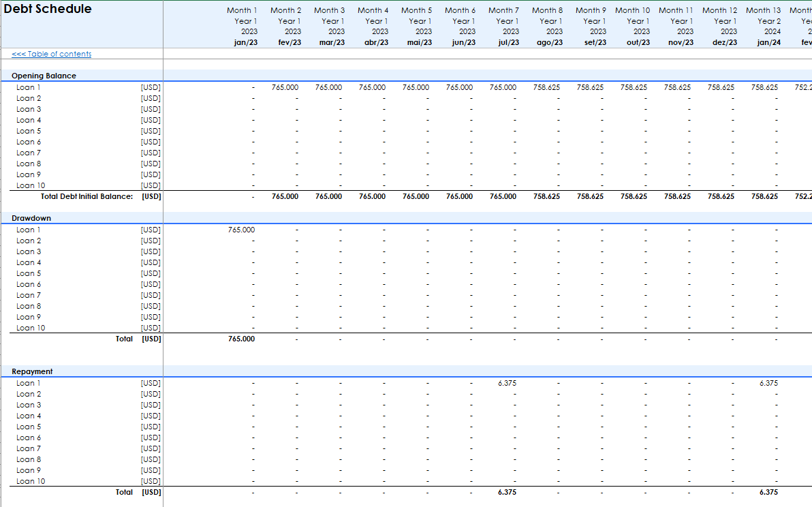Viewport: 812px width, 507px height.
Task: Select Loan 5 label under Drawdown
Action: 29,273
